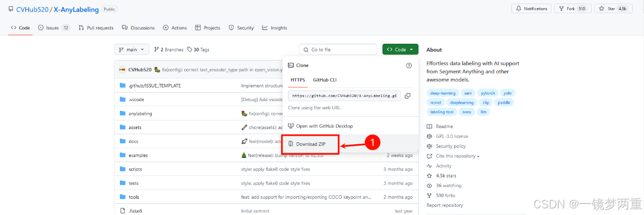Image resolution: width=644 pixels, height=215 pixels.
Task: View the 2 Branches link
Action: (169, 50)
